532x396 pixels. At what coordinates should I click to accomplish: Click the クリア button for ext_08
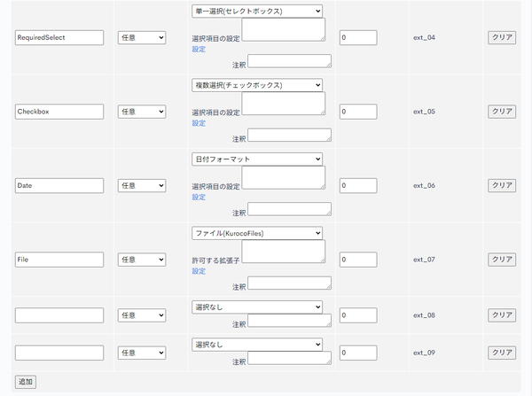point(502,315)
